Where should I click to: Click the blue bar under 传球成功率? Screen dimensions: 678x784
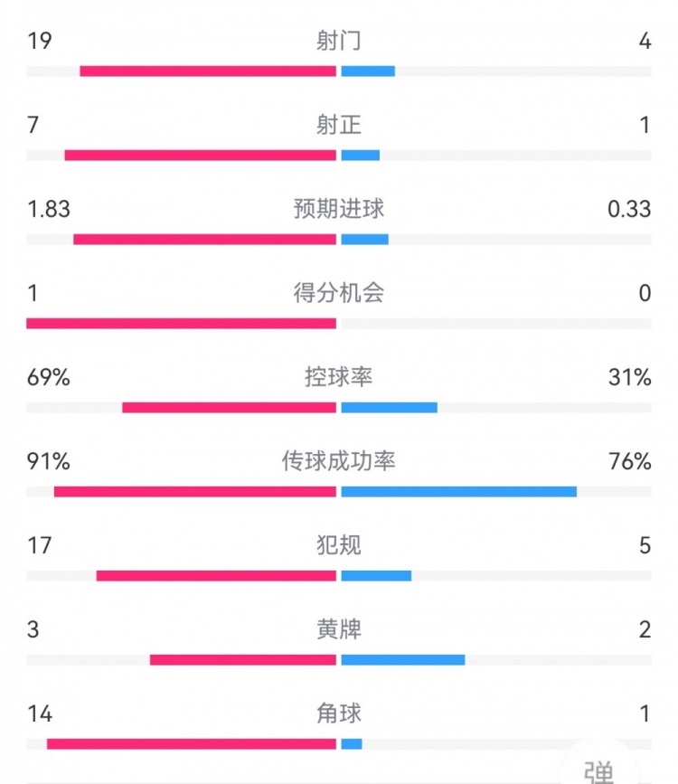[x=458, y=491]
